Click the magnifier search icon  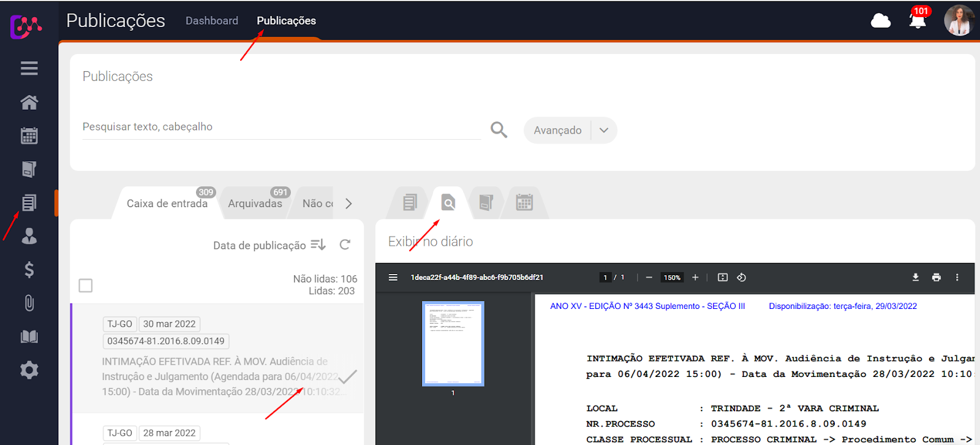(499, 130)
